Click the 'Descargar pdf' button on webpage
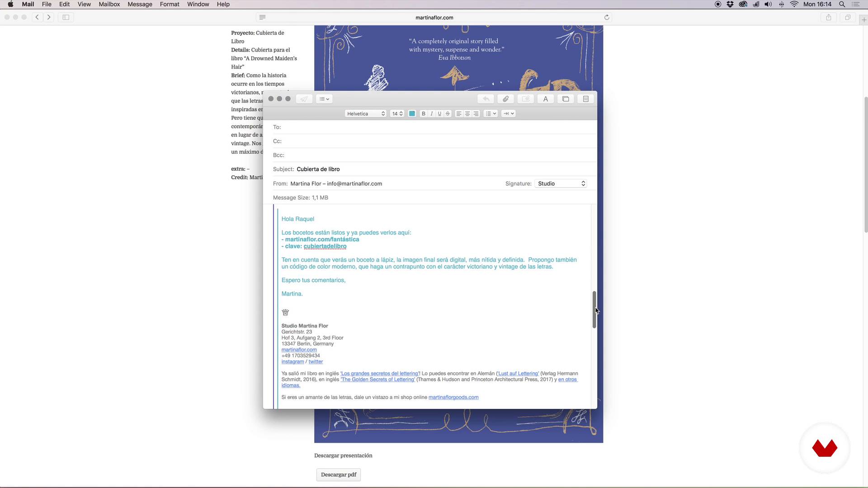This screenshot has width=868, height=488. click(338, 474)
